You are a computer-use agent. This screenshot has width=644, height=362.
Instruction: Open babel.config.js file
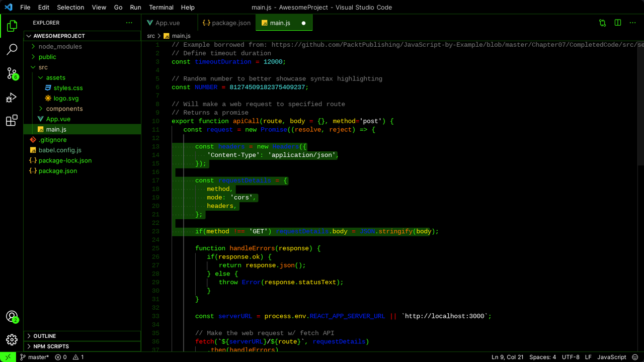point(83,150)
